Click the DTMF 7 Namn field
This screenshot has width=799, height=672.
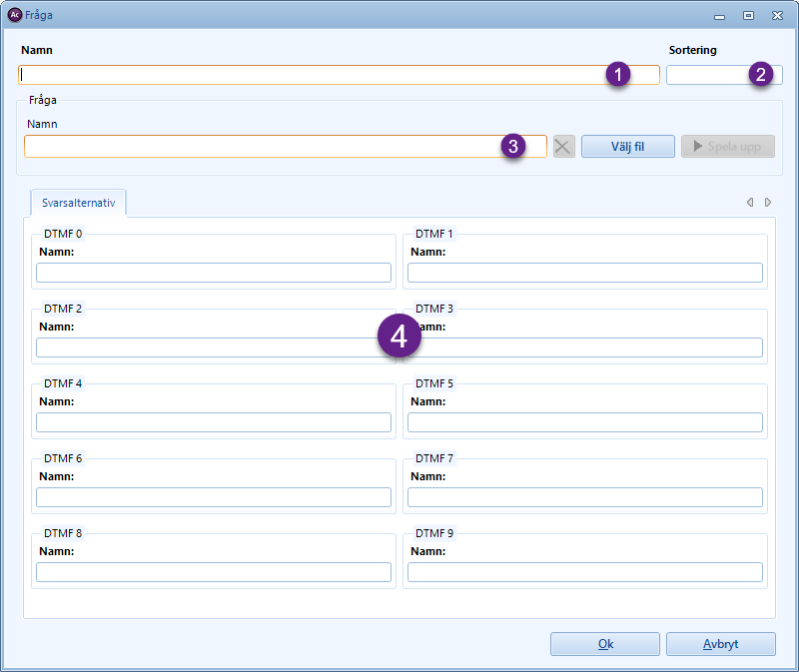(x=585, y=497)
